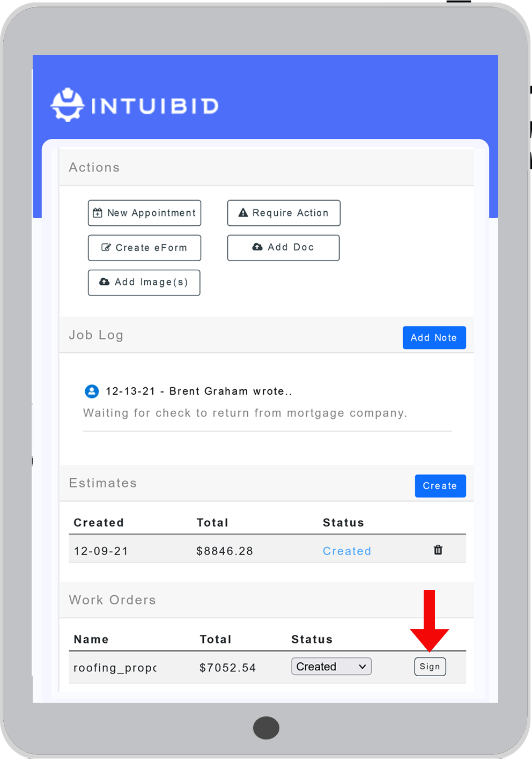Upload pictures via Add Image(s)
This screenshot has height=762, width=532.
coord(144,283)
